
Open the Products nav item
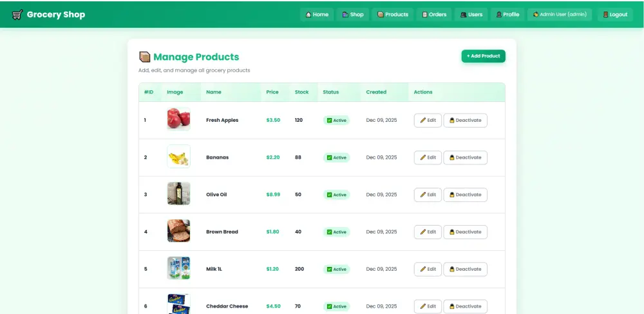[393, 14]
